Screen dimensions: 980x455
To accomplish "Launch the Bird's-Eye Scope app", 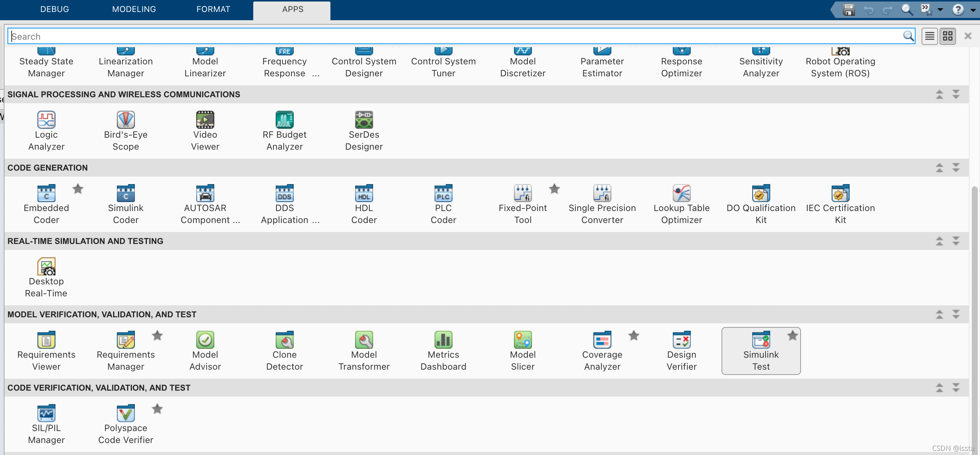I will (x=125, y=120).
